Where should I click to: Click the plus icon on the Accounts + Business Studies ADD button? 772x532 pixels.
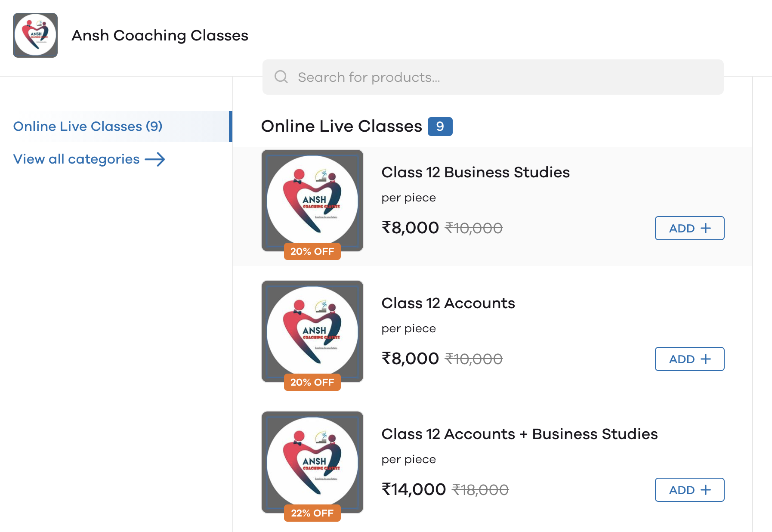pyautogui.click(x=706, y=489)
